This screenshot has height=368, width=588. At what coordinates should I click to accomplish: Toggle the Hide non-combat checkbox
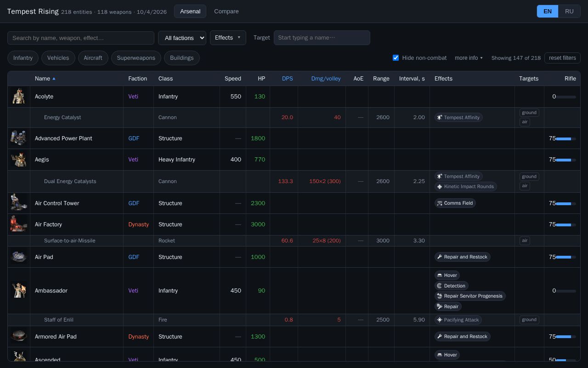pos(396,57)
